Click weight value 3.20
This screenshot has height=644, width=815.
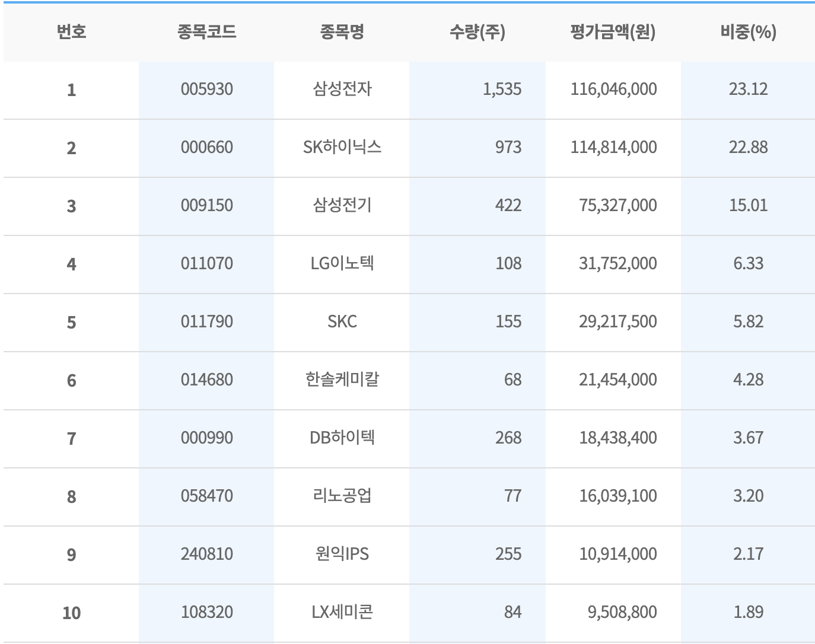click(749, 496)
